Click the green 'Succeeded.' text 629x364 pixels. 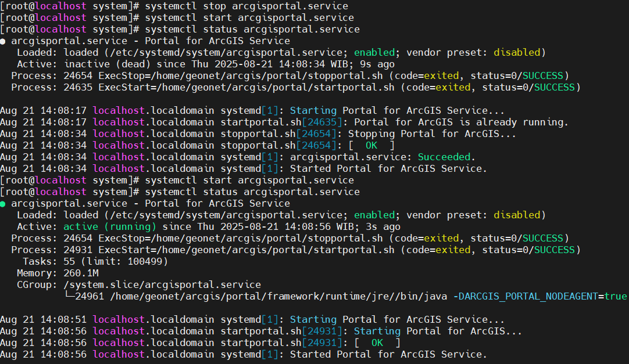pos(447,157)
